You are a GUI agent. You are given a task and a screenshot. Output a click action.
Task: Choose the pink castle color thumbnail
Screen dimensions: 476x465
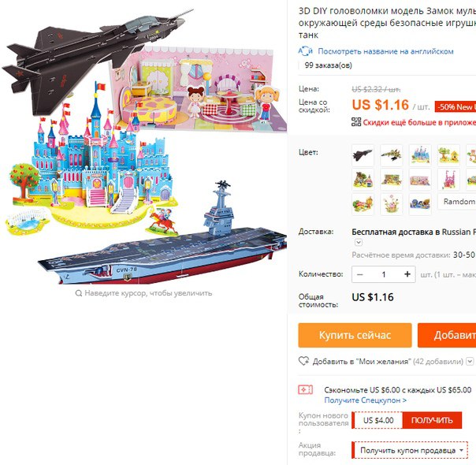point(448,180)
